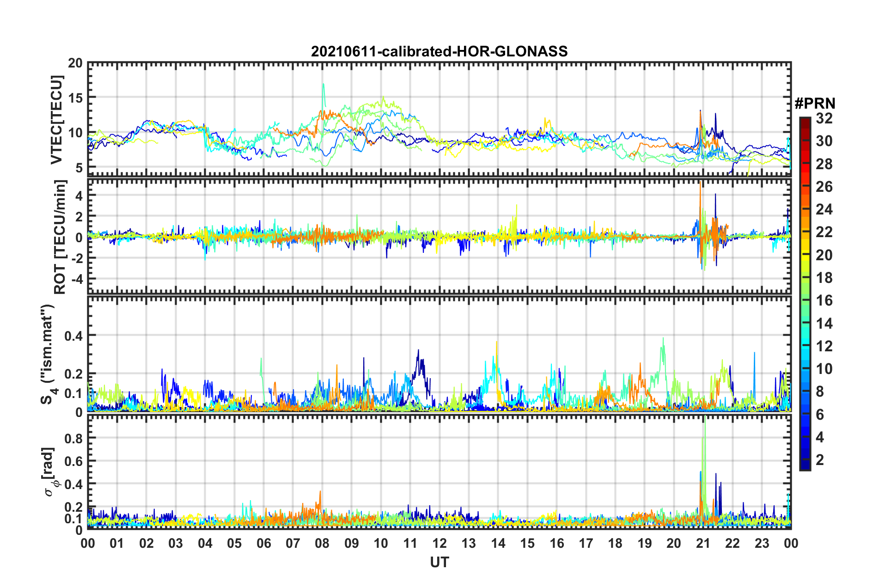
Task: Click the ROT [TECU/min] y-axis label
Action: coord(60,237)
